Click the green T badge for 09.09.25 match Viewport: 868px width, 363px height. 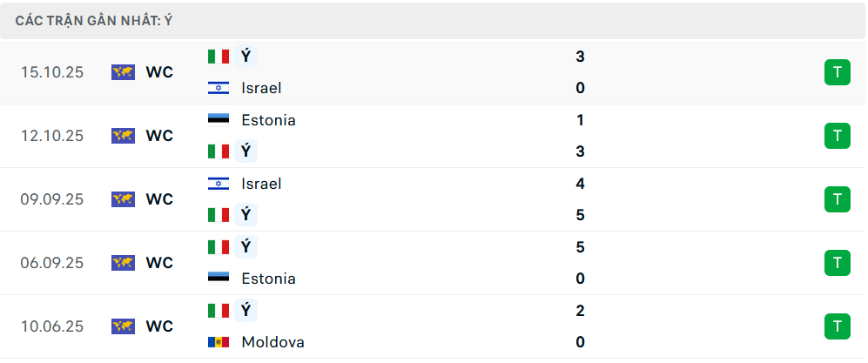click(x=837, y=199)
